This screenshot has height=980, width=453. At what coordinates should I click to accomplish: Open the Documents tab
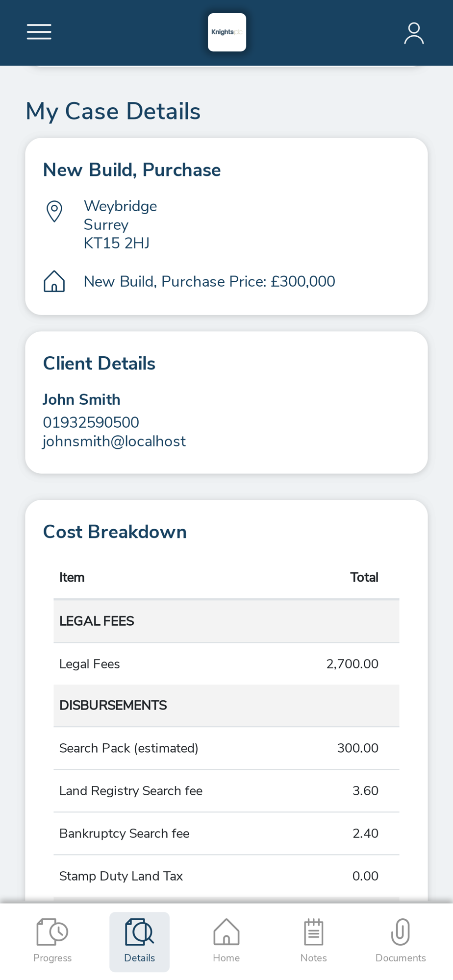(401, 941)
